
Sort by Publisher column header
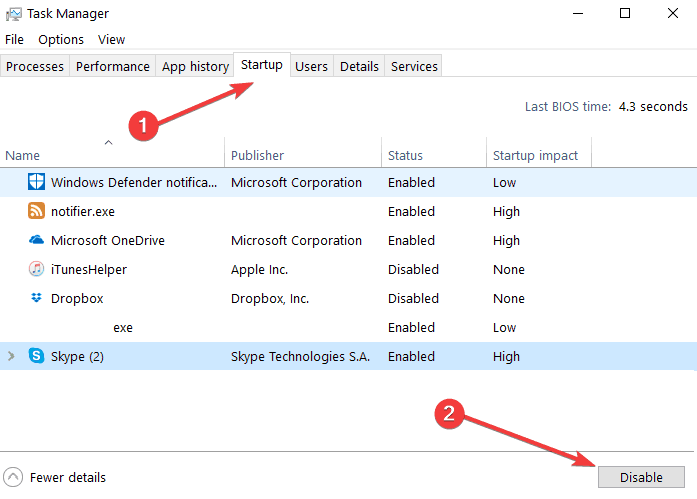pos(257,155)
